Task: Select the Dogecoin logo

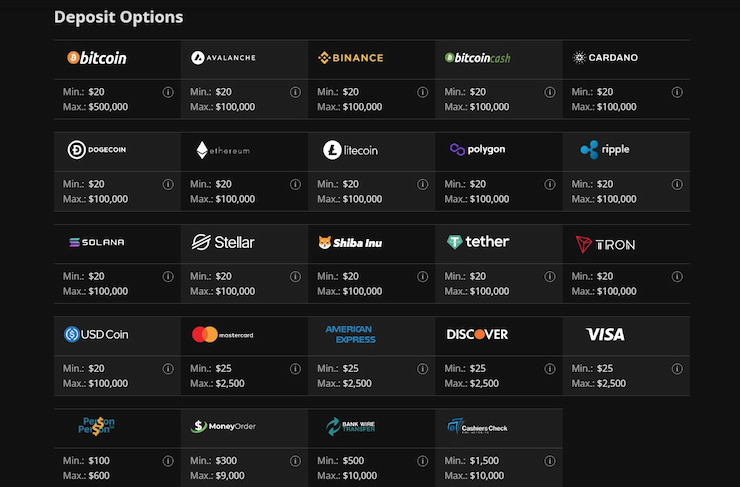Action: pyautogui.click(x=97, y=150)
